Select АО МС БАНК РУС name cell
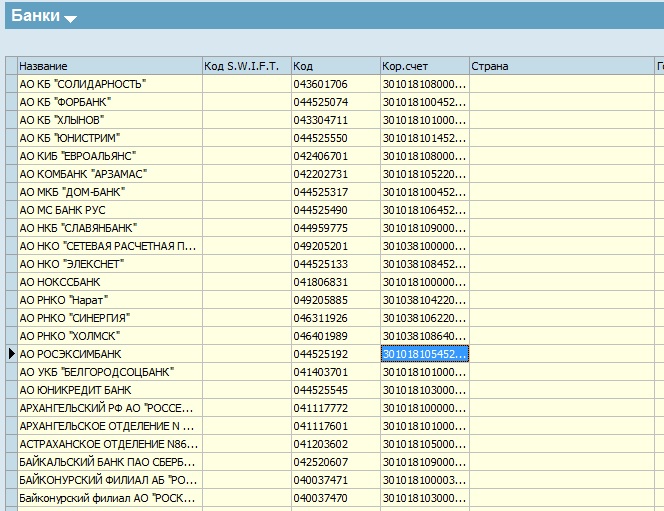The height and width of the screenshot is (511, 664). [110, 210]
